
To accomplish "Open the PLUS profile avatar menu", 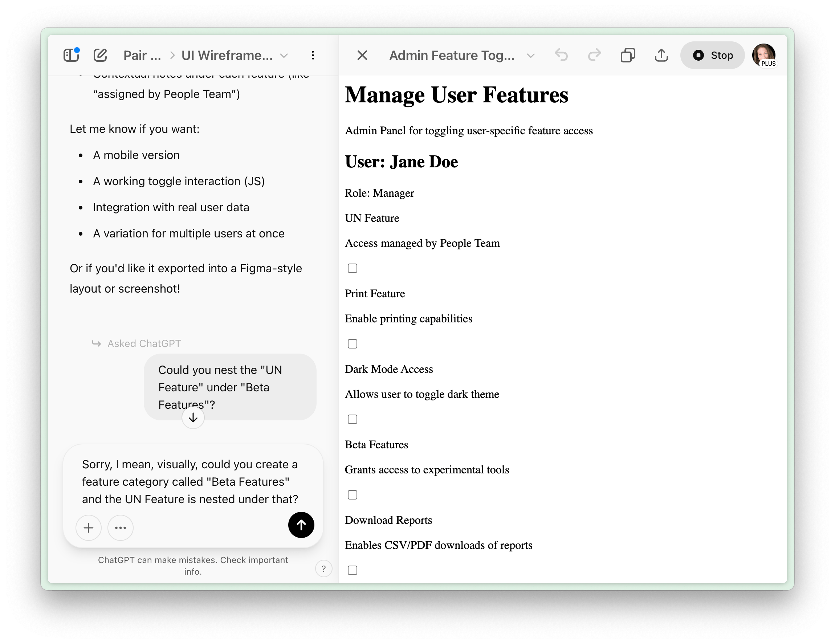I will point(764,56).
